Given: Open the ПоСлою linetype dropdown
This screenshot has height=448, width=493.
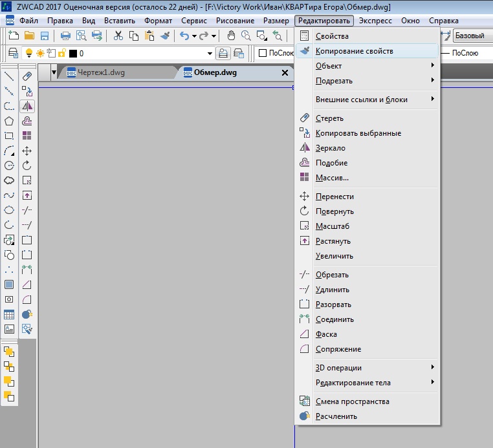Looking at the screenshot, I should (467, 53).
